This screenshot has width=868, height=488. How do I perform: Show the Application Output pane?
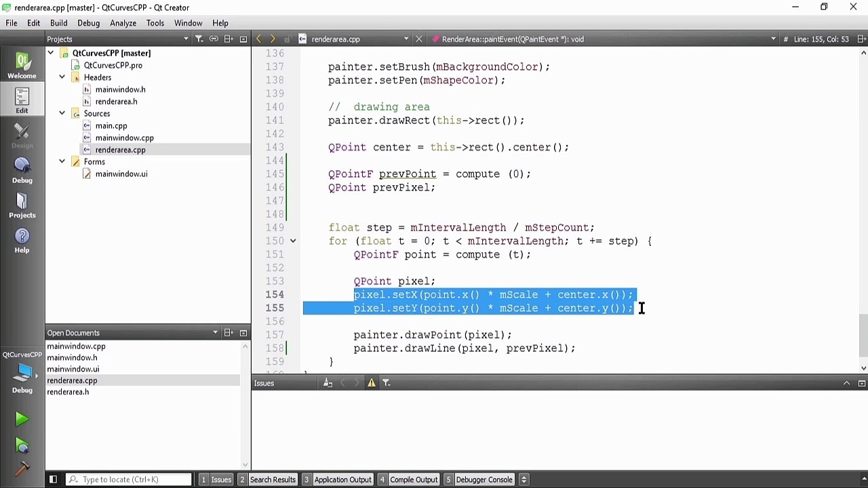337,480
